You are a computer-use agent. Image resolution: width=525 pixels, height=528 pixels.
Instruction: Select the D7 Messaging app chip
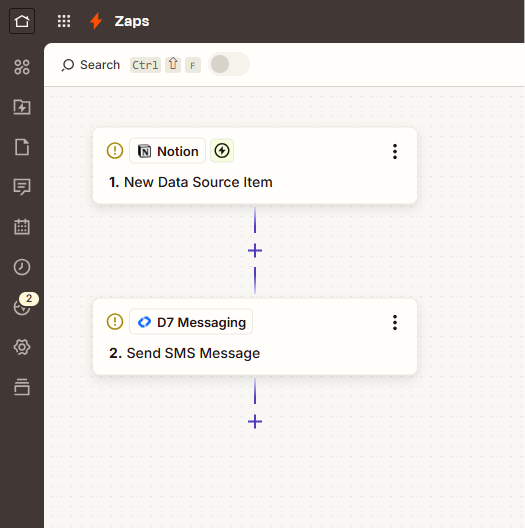(x=191, y=322)
